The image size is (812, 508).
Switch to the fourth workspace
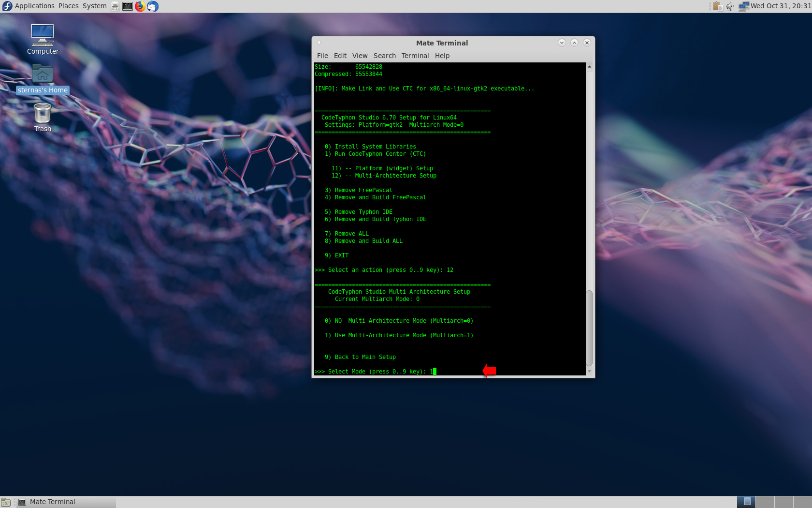[802, 502]
